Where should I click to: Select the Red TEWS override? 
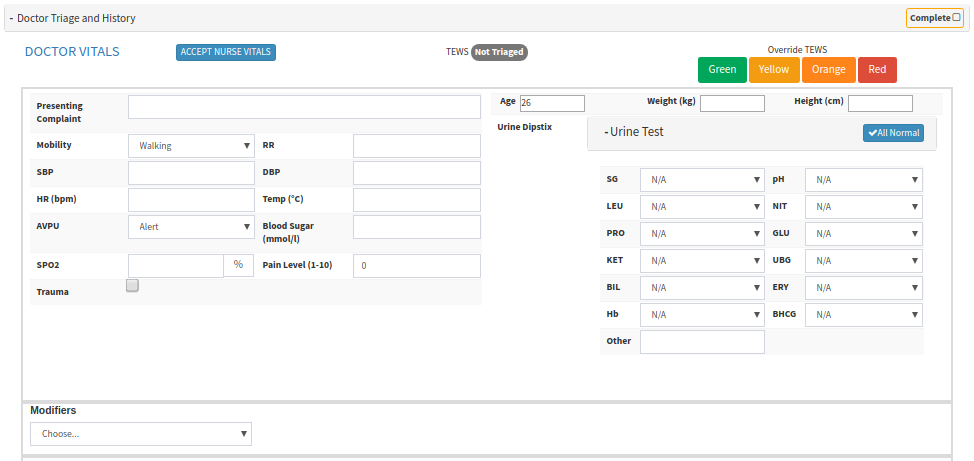(x=877, y=70)
